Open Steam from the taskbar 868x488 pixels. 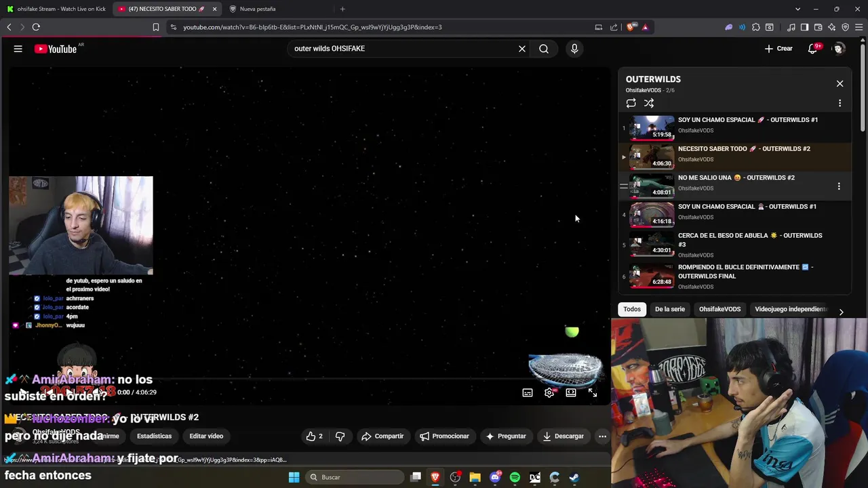pyautogui.click(x=574, y=477)
